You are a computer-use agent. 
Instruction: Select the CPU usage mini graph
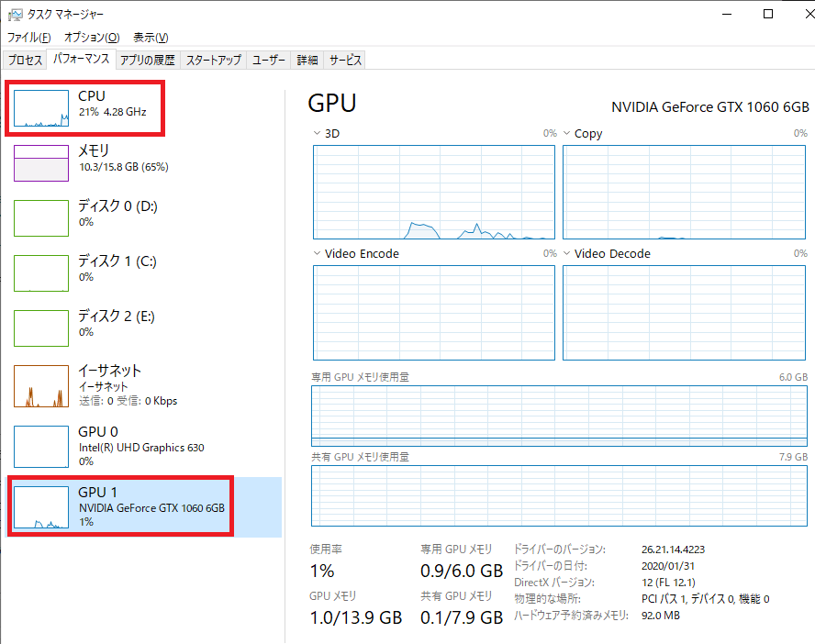tap(41, 108)
